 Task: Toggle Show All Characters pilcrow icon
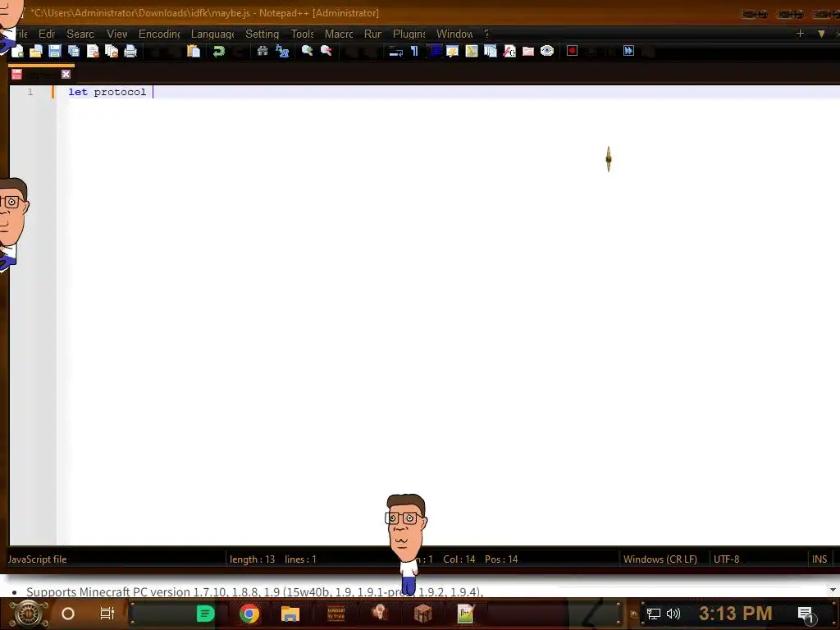tap(414, 51)
